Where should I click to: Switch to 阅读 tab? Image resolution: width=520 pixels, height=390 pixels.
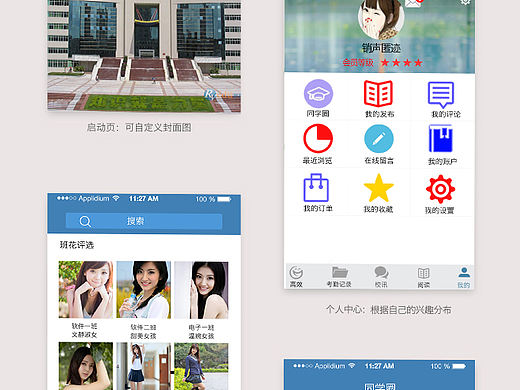[423, 277]
